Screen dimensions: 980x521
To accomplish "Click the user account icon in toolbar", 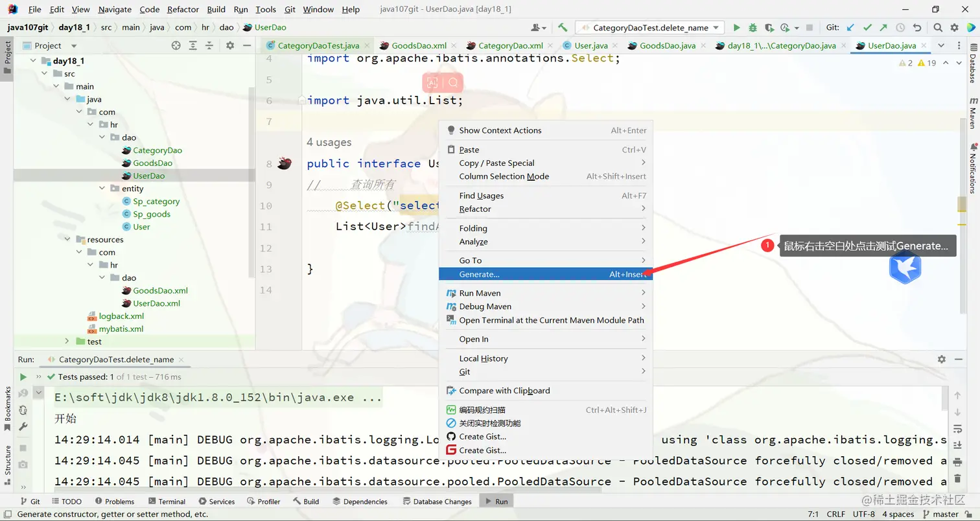I will [538, 27].
